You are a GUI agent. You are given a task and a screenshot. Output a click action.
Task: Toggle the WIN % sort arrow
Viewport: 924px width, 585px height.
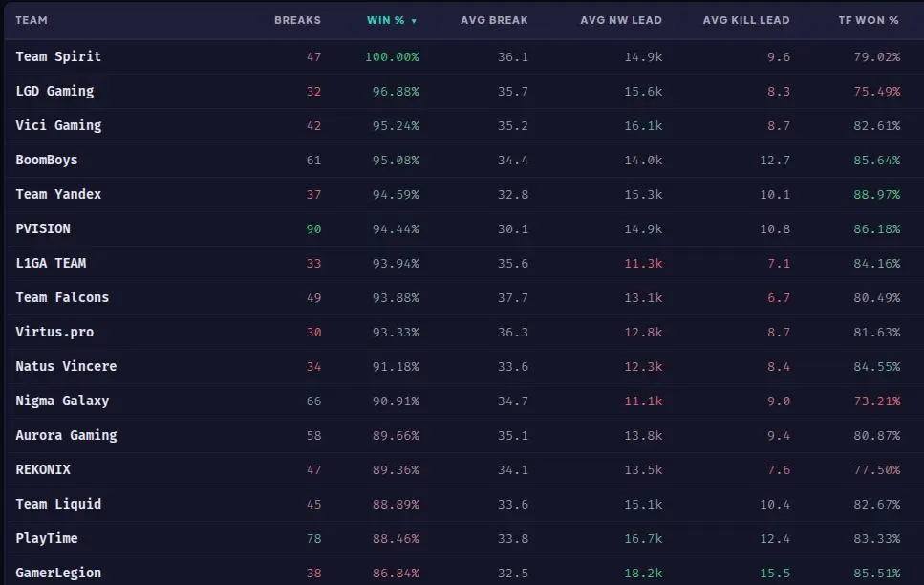[414, 21]
